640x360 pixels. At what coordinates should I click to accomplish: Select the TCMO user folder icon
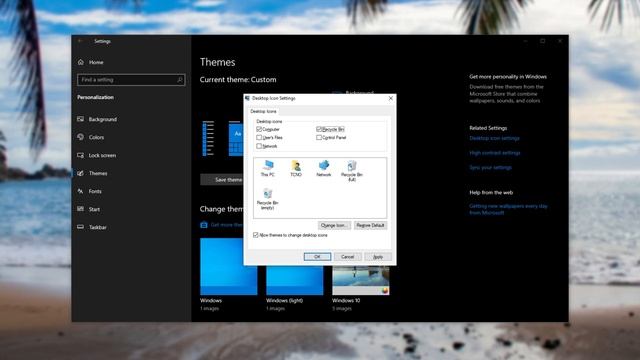click(x=296, y=168)
